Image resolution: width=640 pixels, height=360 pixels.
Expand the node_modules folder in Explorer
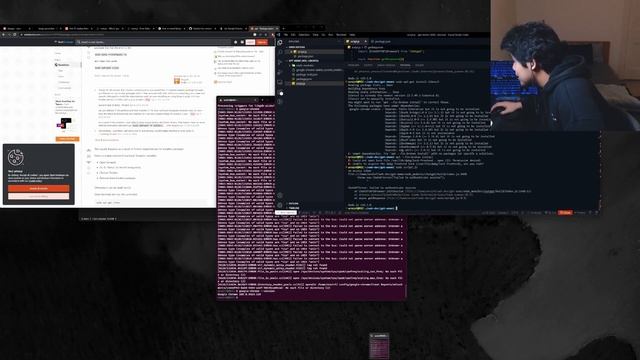coord(304,65)
